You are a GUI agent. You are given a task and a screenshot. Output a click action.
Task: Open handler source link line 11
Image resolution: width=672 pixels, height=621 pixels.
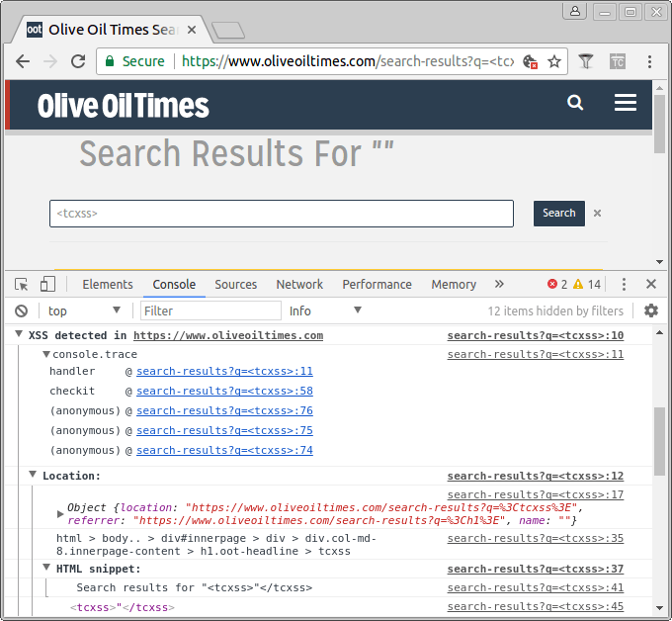pyautogui.click(x=224, y=371)
